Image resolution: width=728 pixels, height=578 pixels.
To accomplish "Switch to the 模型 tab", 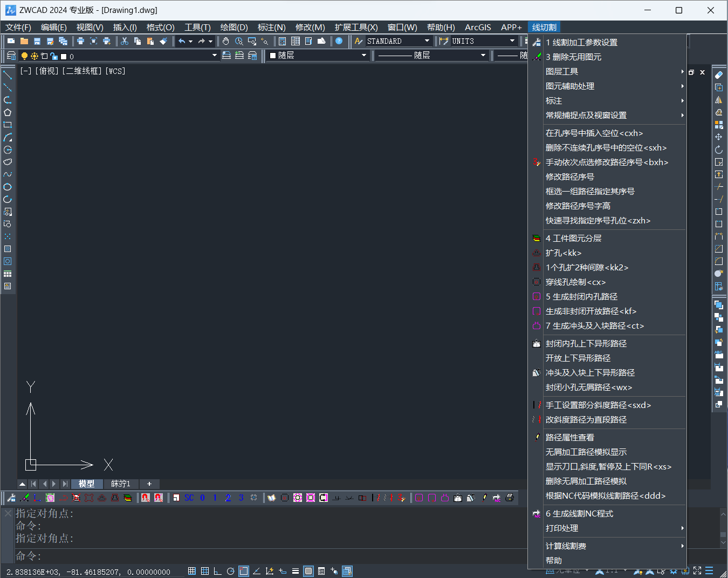I will (86, 484).
